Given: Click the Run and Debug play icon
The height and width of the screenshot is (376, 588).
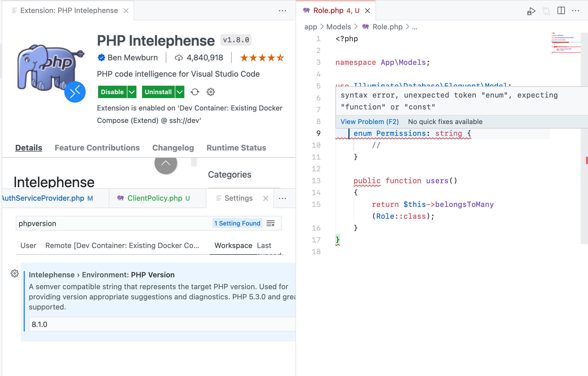Looking at the screenshot, I should [531, 11].
